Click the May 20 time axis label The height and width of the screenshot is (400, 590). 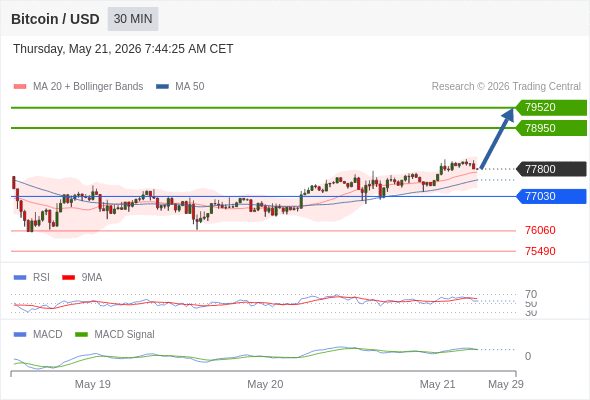point(265,384)
